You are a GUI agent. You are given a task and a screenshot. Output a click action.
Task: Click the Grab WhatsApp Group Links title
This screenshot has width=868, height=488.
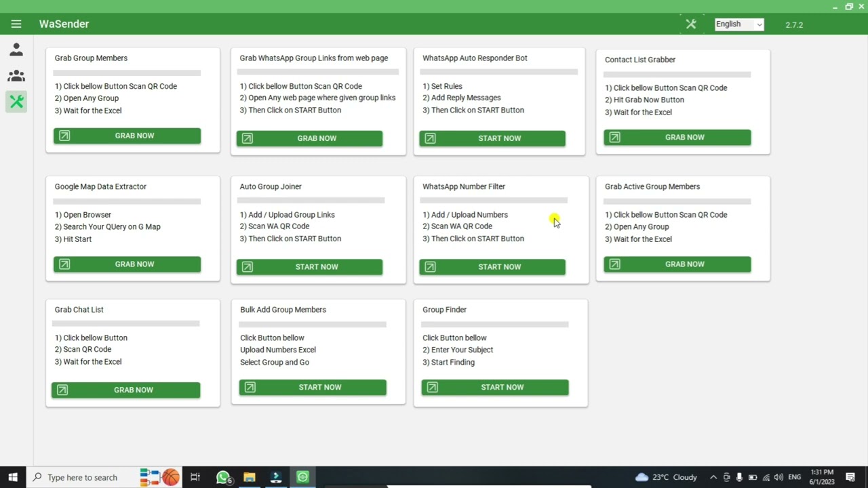pos(314,58)
